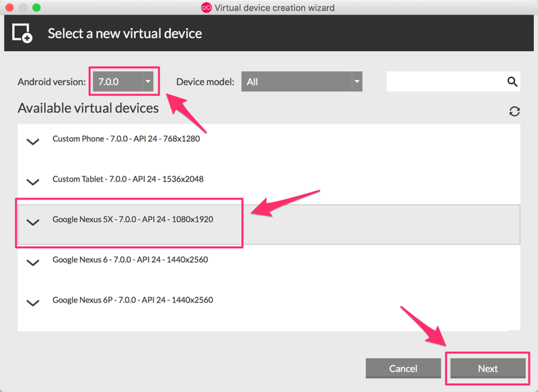Click the new virtual device header icon
The width and height of the screenshot is (538, 392).
point(22,33)
